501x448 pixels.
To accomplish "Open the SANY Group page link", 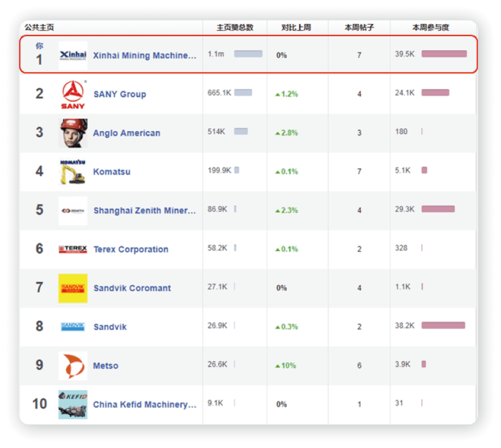I will [x=120, y=94].
